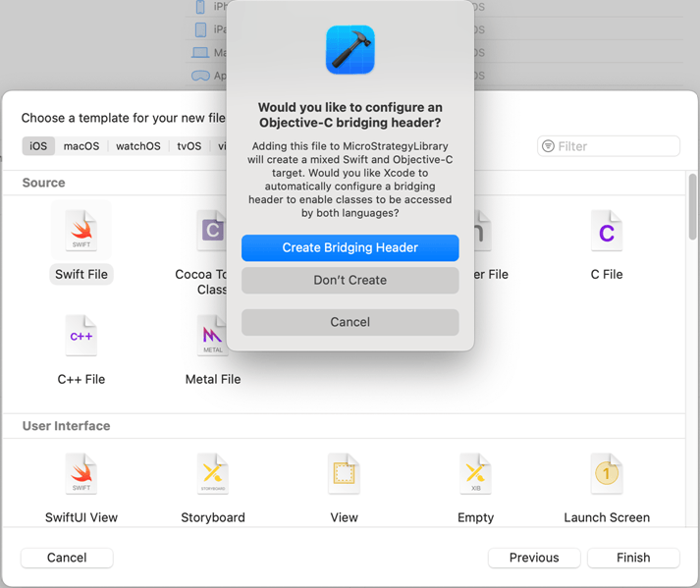Select the Swift File template icon
The image size is (700, 588).
point(81,231)
